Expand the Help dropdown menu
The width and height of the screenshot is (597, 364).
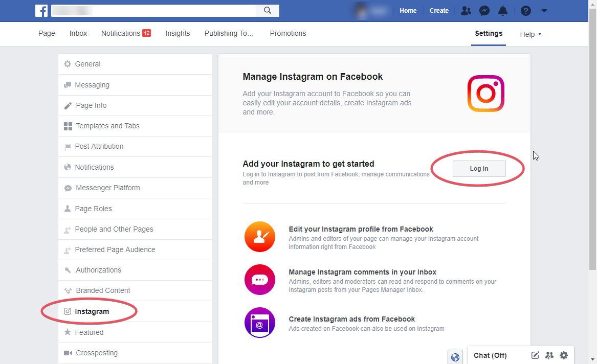click(x=530, y=34)
